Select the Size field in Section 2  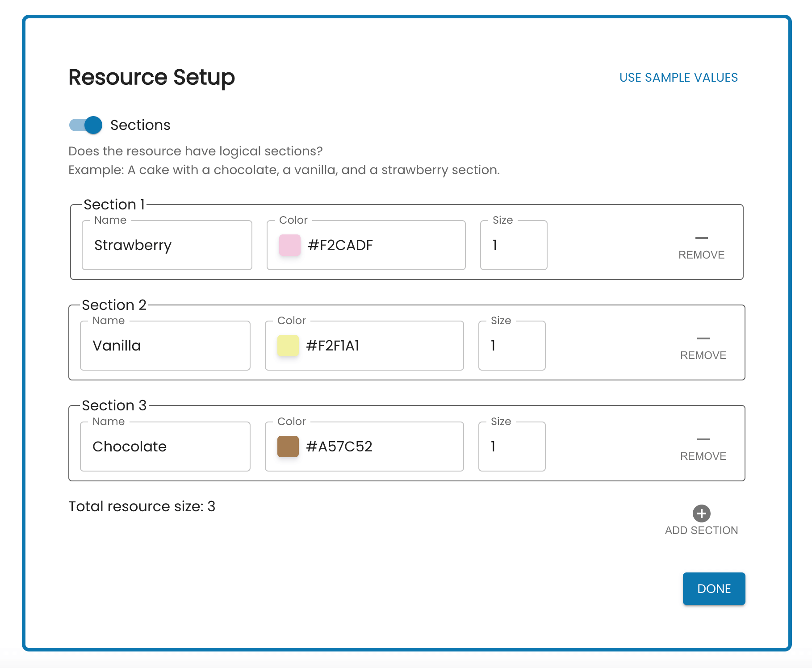coord(512,346)
